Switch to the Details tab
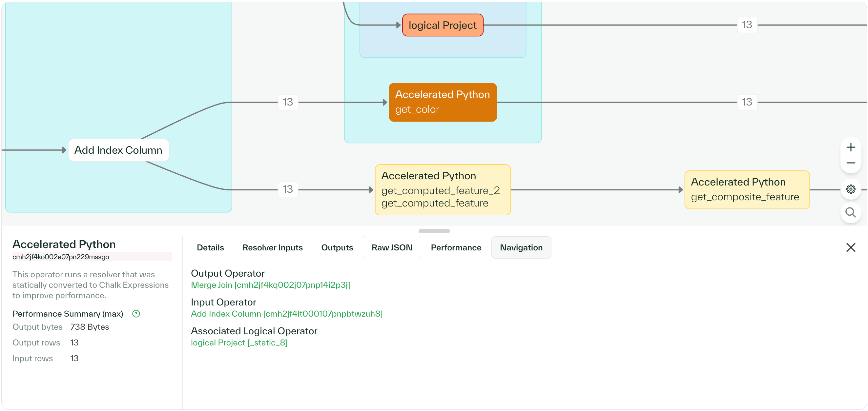The height and width of the screenshot is (411, 868). coord(210,247)
